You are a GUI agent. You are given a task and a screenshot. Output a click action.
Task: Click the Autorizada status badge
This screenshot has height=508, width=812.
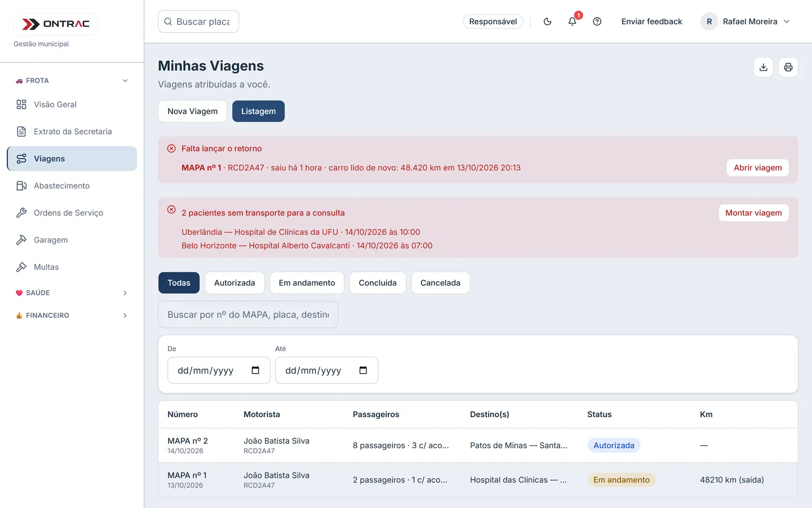[614, 445]
